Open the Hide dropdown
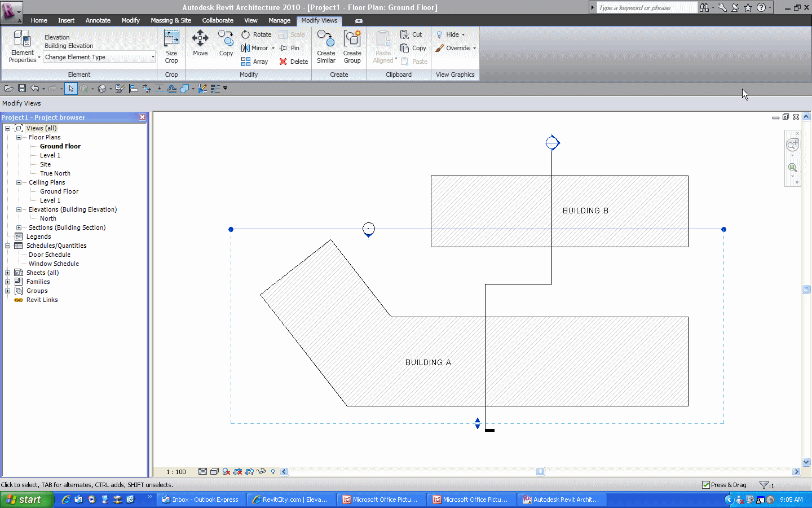The height and width of the screenshot is (508, 812). pos(451,34)
